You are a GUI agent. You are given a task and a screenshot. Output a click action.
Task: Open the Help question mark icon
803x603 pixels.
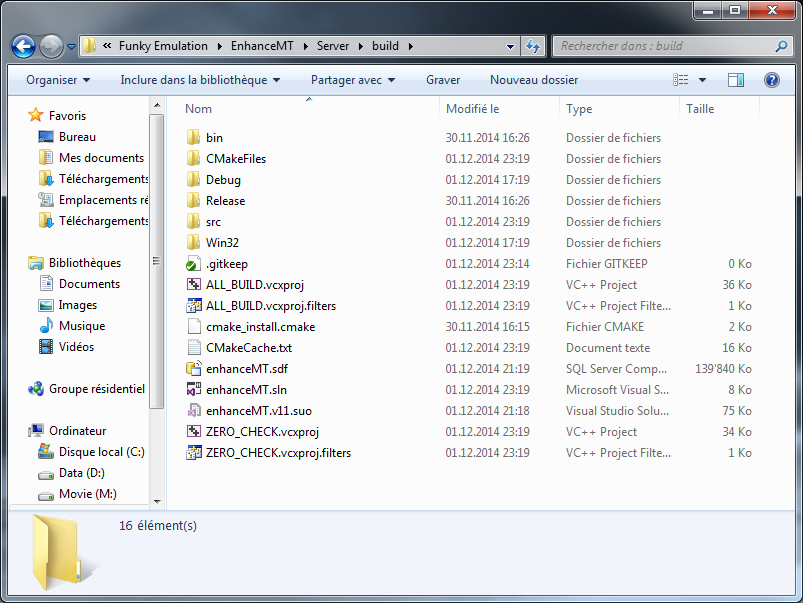(772, 80)
